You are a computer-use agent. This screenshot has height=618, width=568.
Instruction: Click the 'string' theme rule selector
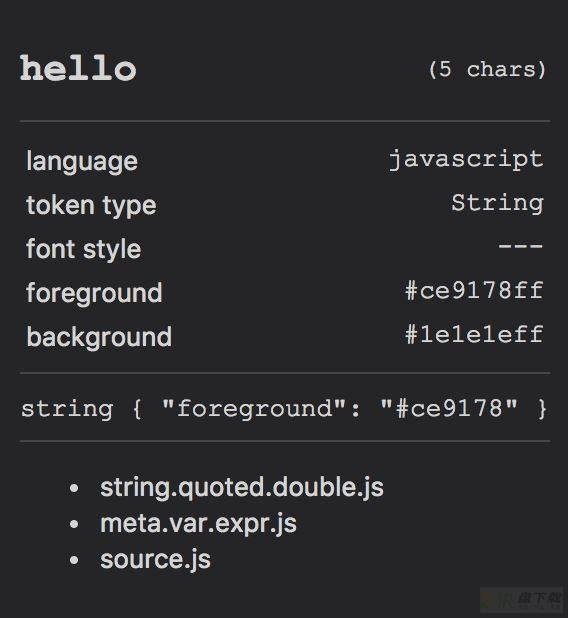tap(67, 409)
